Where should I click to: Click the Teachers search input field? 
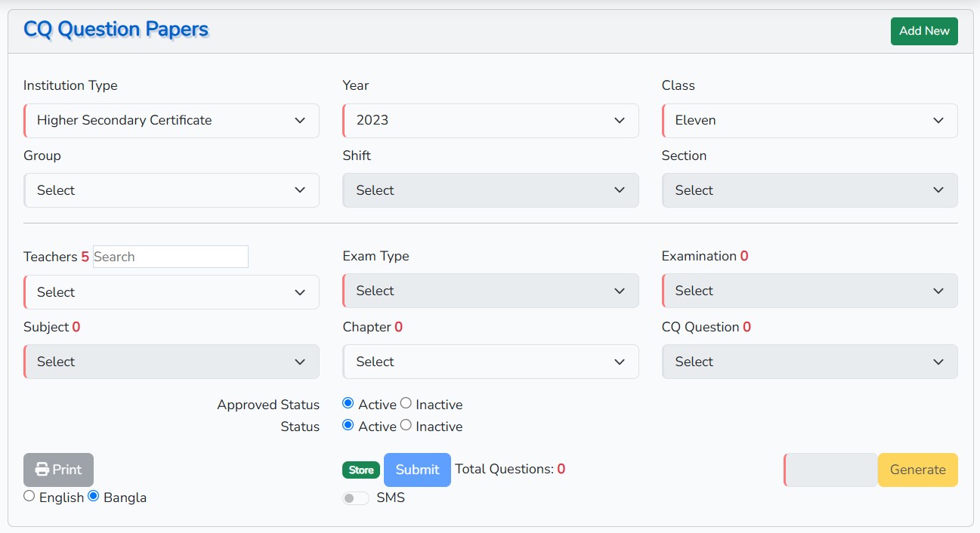click(171, 257)
